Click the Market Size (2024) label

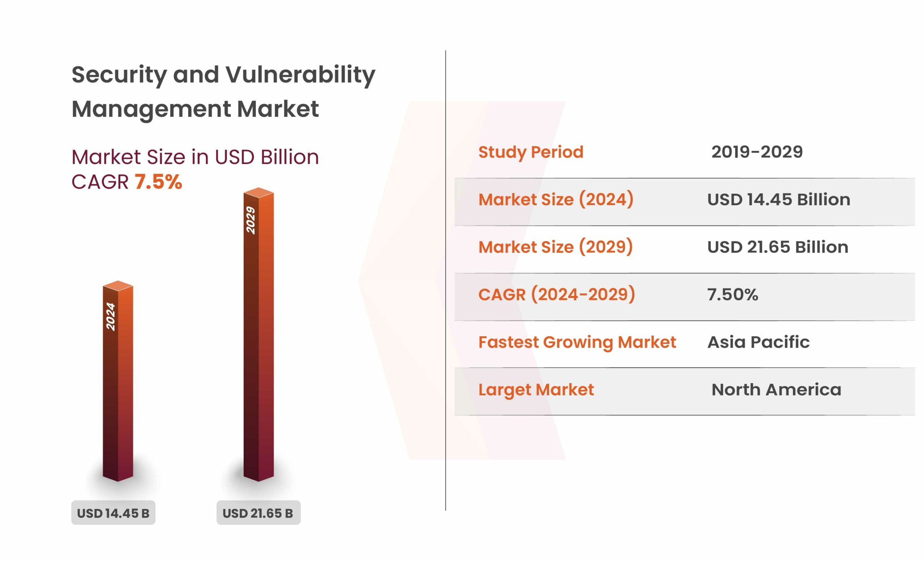(x=556, y=199)
